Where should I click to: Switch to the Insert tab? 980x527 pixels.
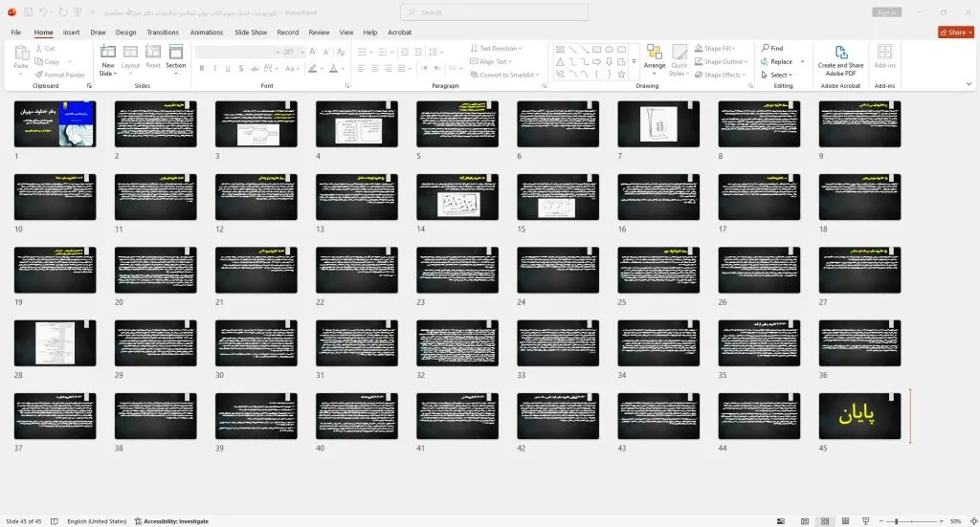pyautogui.click(x=71, y=33)
